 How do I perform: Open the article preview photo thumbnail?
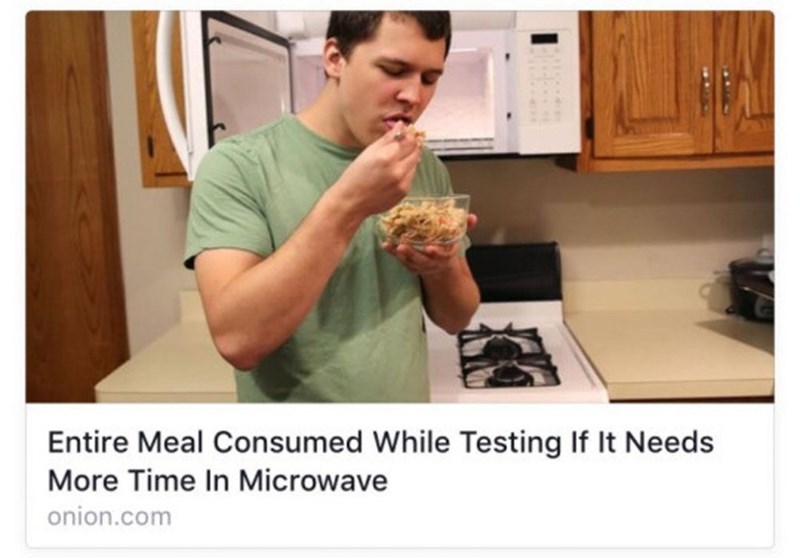tap(399, 207)
